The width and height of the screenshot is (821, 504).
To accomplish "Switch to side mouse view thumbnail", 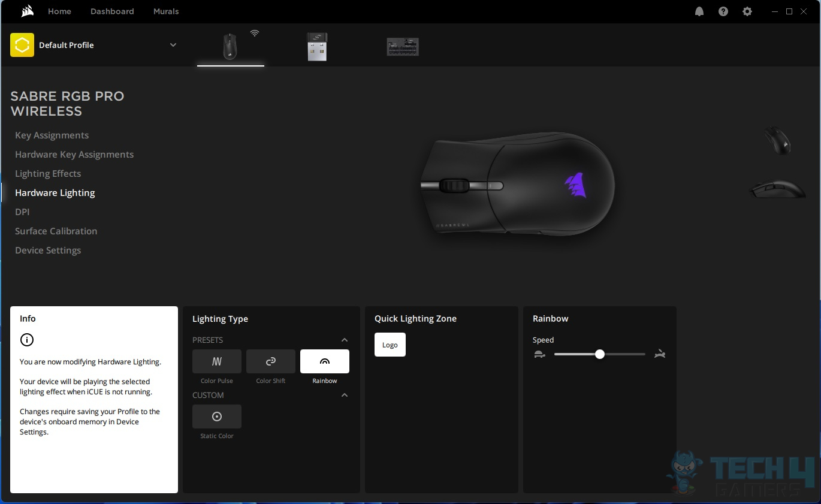I will coord(777,189).
